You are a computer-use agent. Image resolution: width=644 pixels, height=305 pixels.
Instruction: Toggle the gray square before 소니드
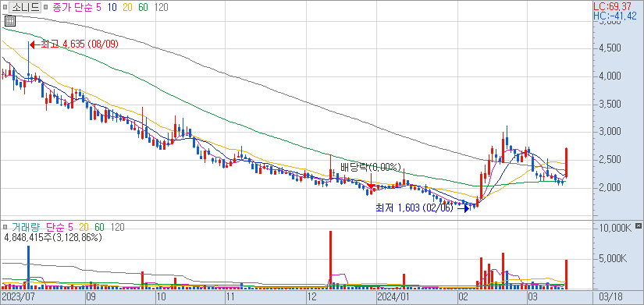click(5, 7)
